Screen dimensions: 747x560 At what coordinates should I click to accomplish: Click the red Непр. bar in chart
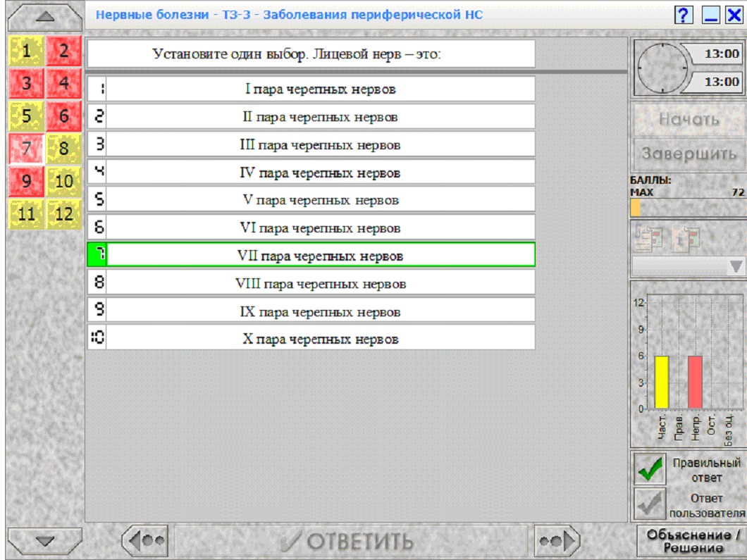click(x=695, y=382)
